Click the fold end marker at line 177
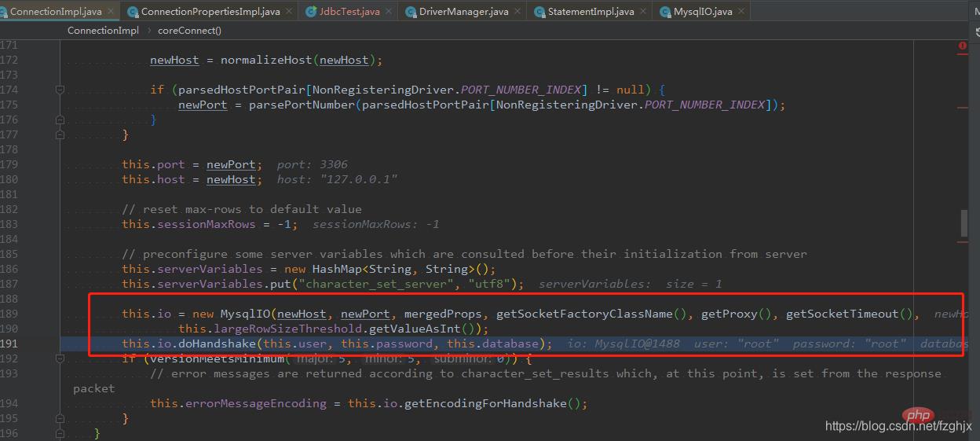Image resolution: width=980 pixels, height=441 pixels. (x=61, y=134)
